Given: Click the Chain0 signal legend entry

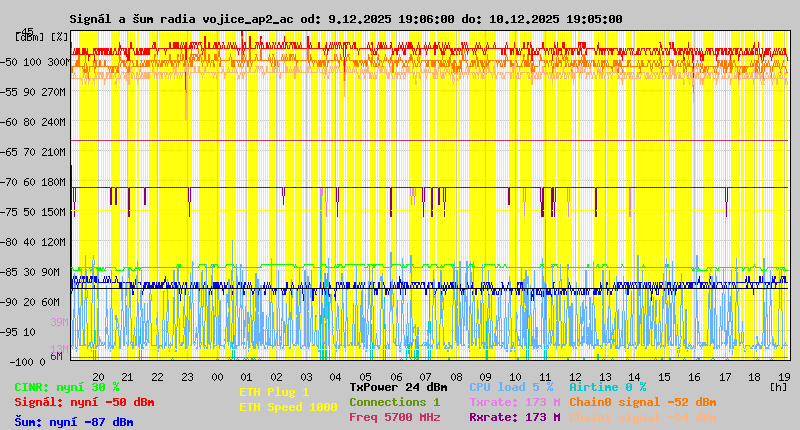Looking at the screenshot, I should coord(642,402).
